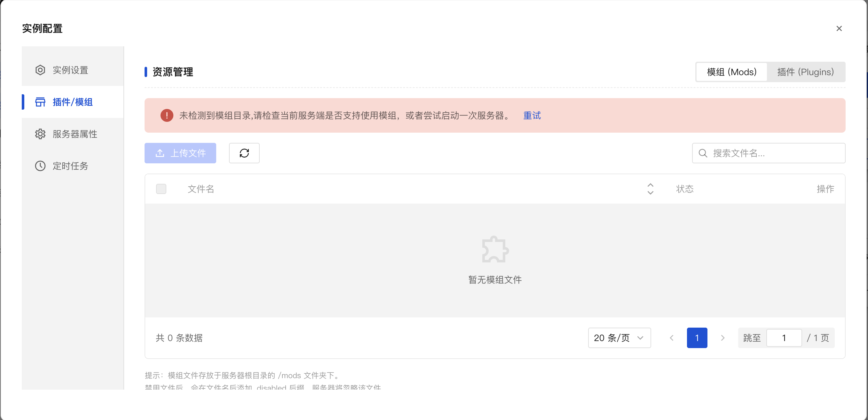Click descending sort arrow on 文件名 column

pos(650,193)
